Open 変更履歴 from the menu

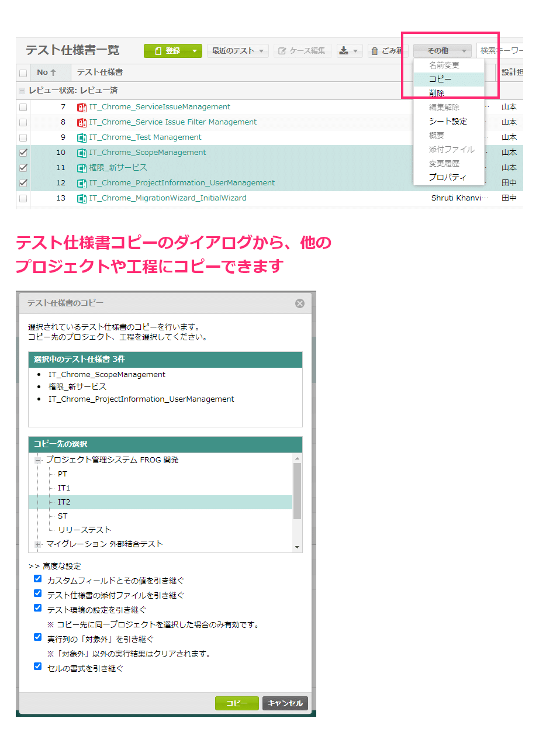(x=449, y=163)
